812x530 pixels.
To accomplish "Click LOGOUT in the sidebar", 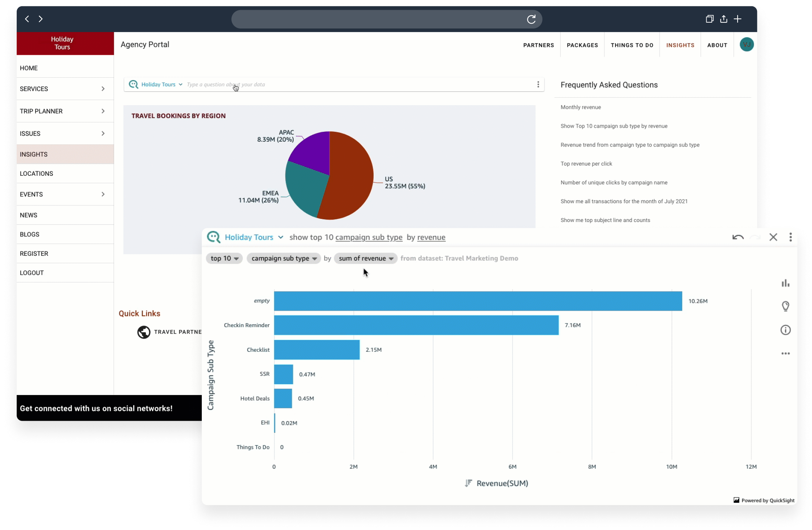I will 65,273.
